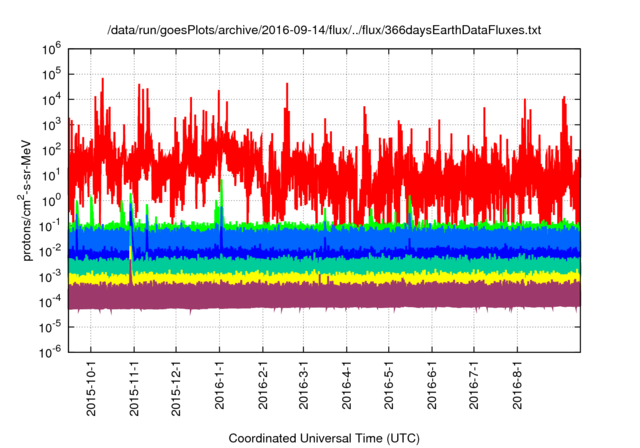Image resolution: width=640 pixels, height=448 pixels.
Task: Click the 2016-4-1 x-axis date label
Action: click(347, 385)
